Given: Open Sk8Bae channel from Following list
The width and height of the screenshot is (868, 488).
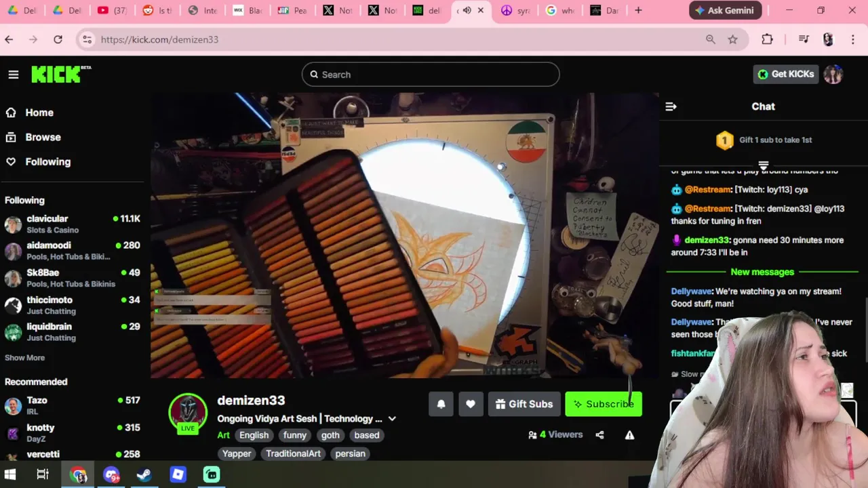Looking at the screenshot, I should point(72,278).
